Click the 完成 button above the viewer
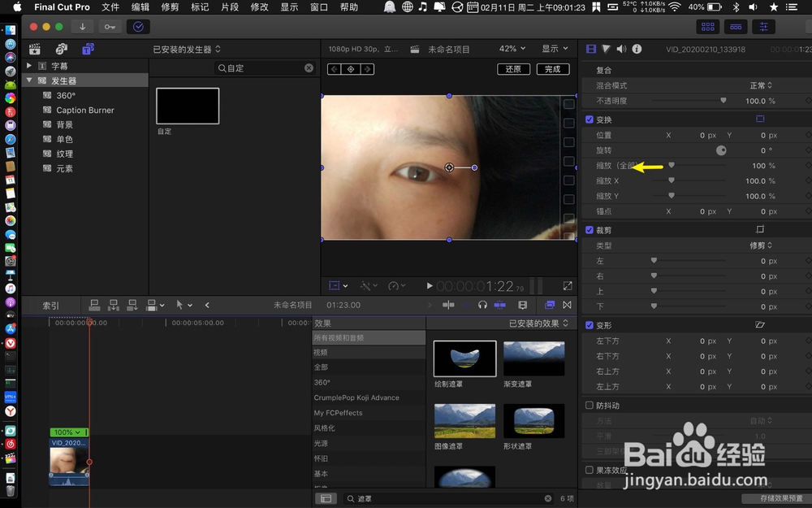Viewport: 812px width, 508px height. tap(553, 69)
